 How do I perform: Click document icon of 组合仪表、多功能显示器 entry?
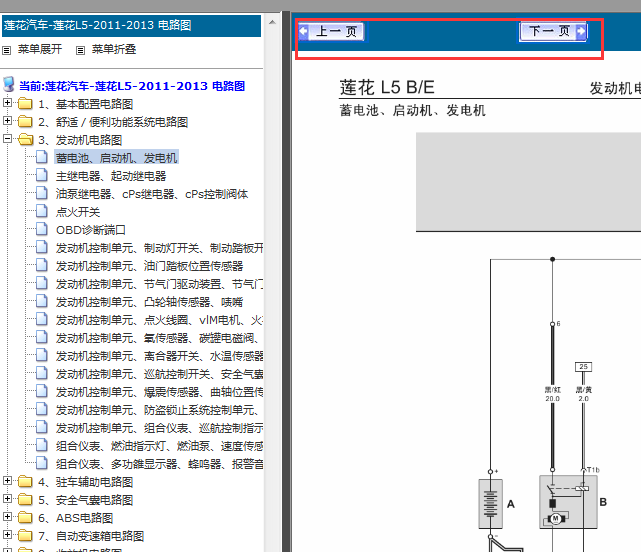(42, 462)
